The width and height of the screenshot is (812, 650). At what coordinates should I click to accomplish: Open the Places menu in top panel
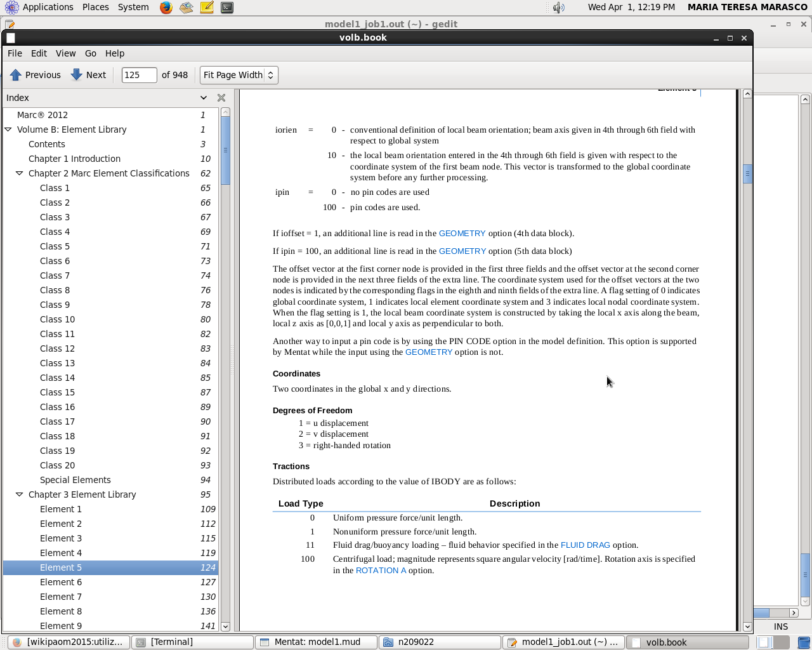pos(95,7)
